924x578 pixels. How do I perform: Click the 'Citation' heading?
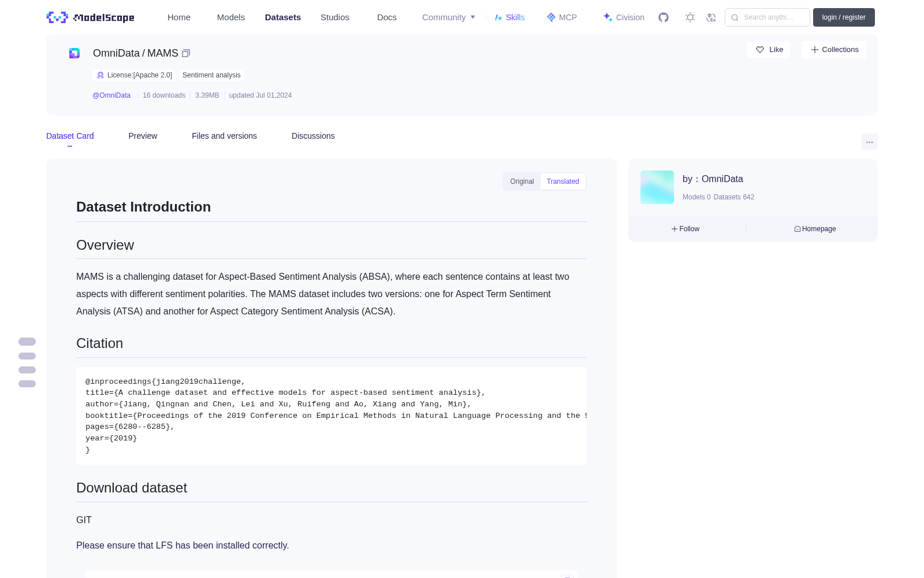100,343
